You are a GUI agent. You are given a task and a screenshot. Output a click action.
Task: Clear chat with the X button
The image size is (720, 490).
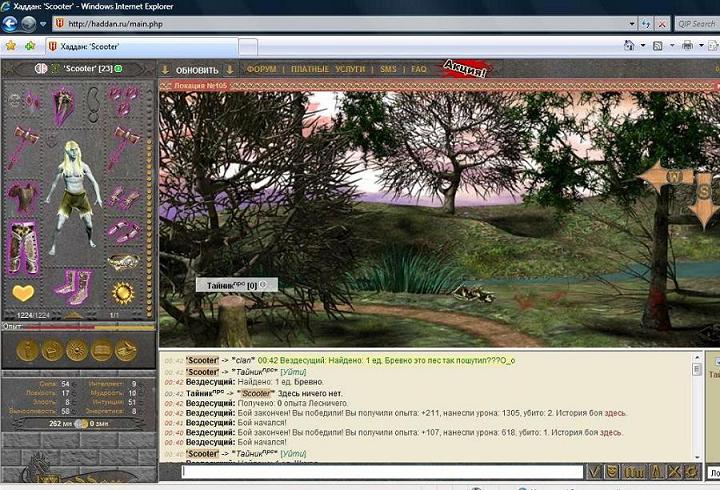674,472
